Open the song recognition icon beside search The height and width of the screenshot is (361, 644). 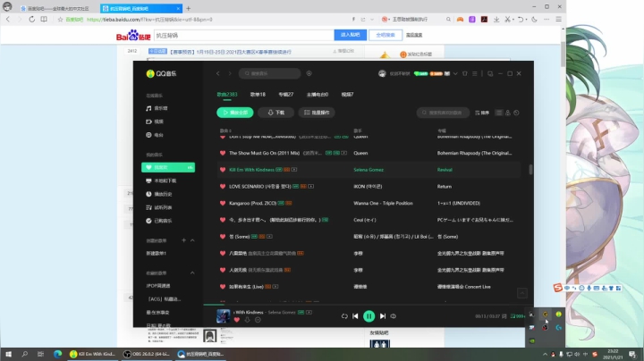[x=309, y=73]
